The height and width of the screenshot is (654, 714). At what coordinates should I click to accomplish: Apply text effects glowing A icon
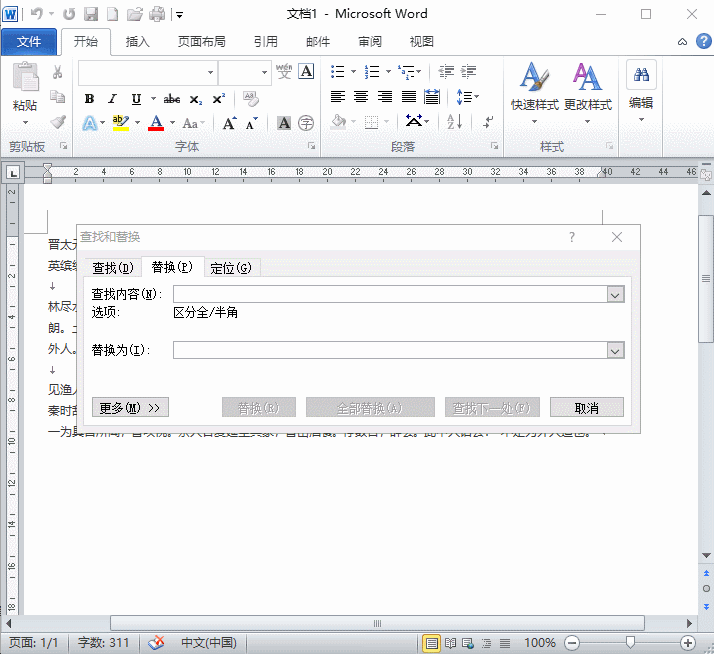[x=90, y=123]
